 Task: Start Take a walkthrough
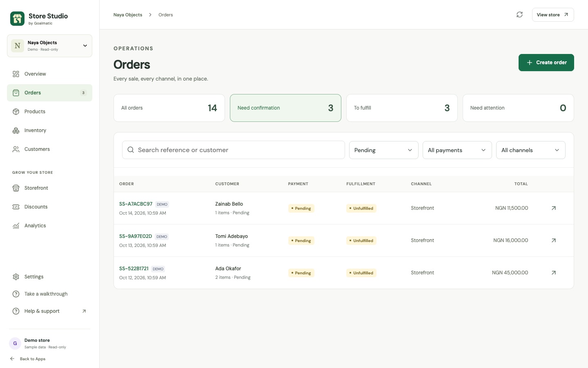[49, 294]
